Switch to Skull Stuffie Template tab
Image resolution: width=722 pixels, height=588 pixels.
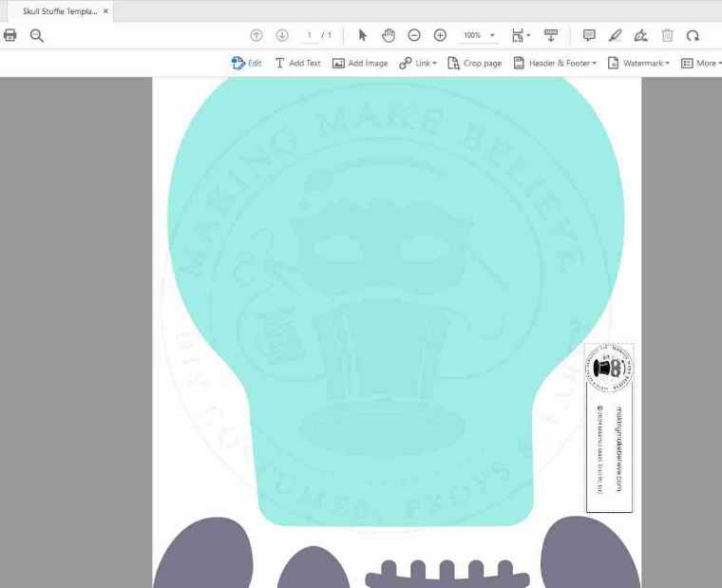59,11
